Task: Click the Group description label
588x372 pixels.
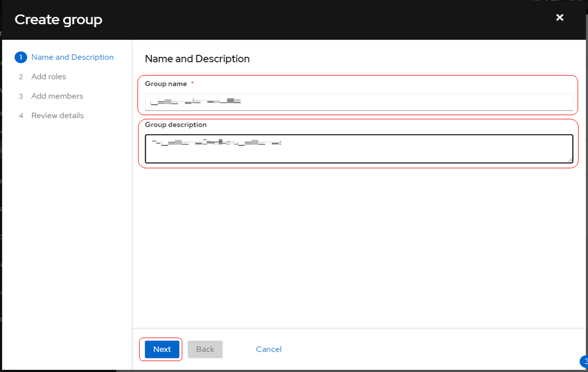Action: tap(176, 125)
